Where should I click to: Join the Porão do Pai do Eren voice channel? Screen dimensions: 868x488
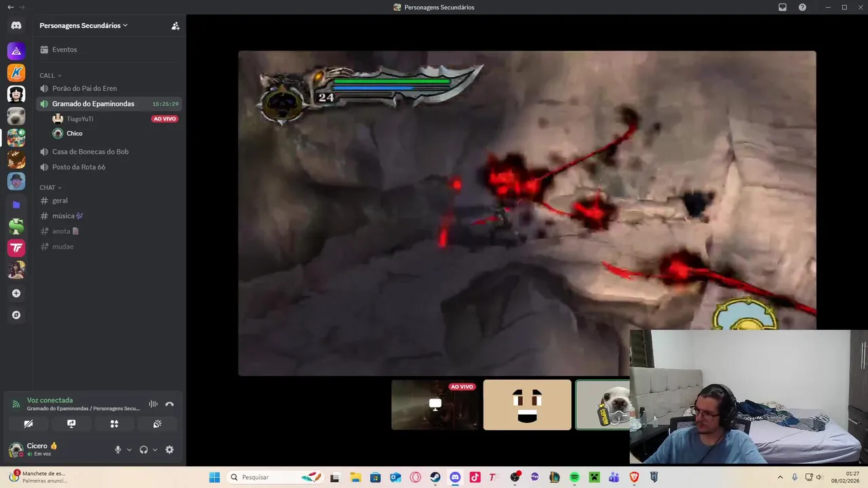[x=108, y=88]
